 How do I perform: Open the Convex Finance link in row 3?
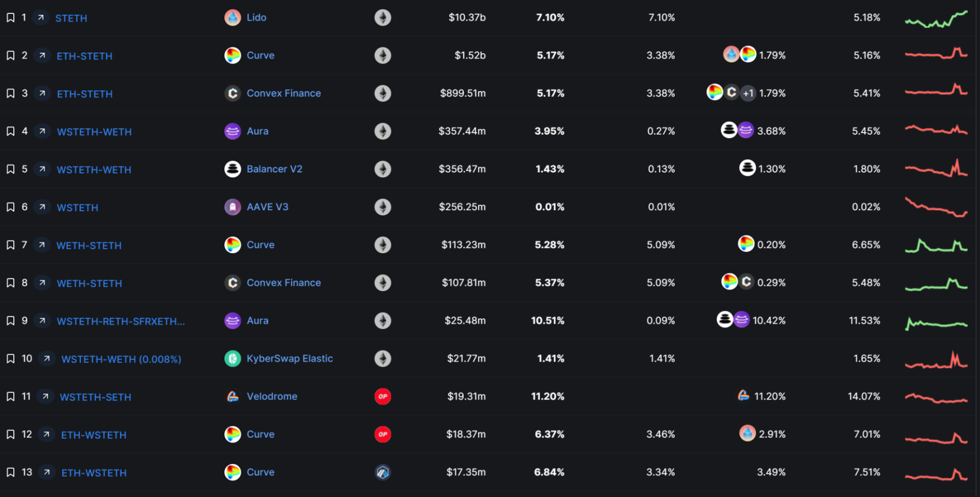pyautogui.click(x=283, y=93)
